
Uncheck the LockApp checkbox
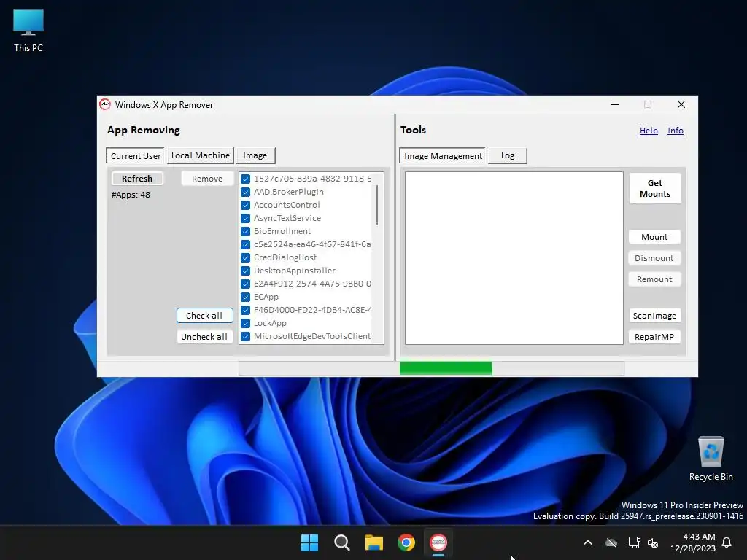click(245, 323)
